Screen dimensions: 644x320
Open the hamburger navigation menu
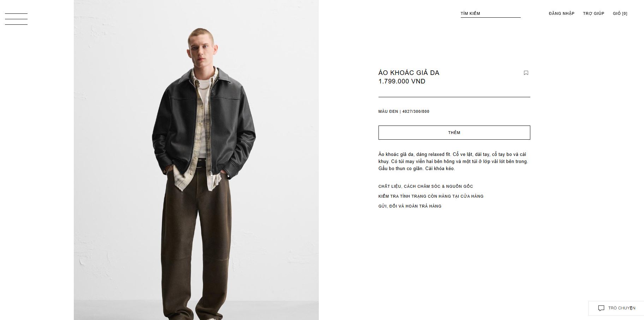[16, 19]
